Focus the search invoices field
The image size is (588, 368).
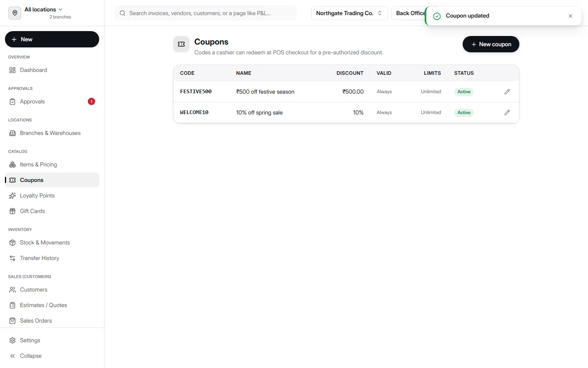coord(206,13)
